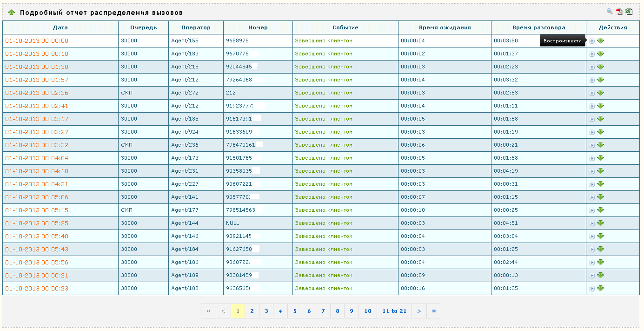Download recording for 01-10-2013 00:03:17 call
Screen dimensions: 644x331
600,119
